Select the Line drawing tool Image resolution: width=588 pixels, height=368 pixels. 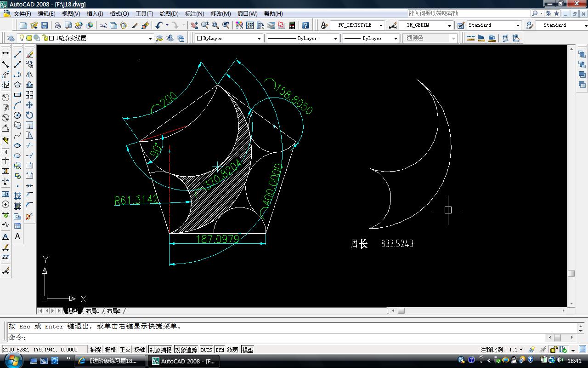click(17, 54)
